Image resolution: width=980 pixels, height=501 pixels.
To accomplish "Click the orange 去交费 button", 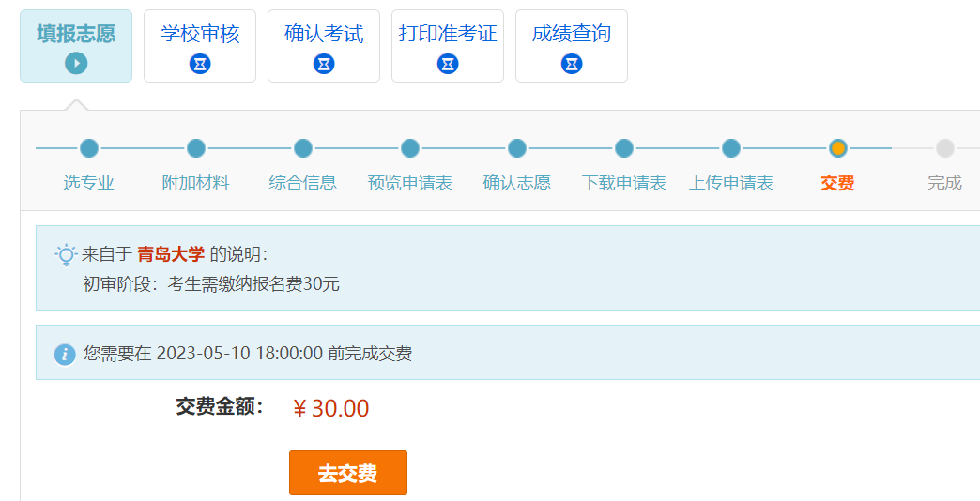I will 348,473.
